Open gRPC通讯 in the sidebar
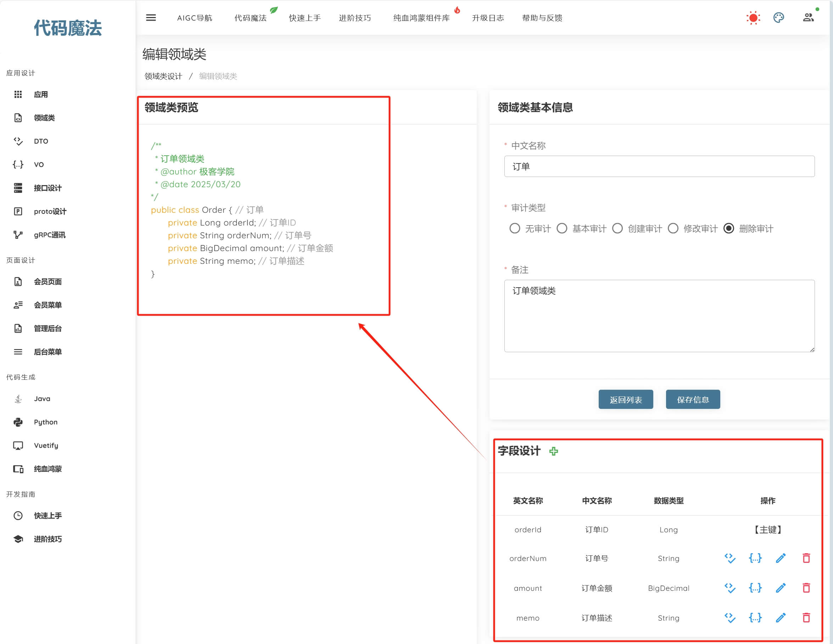This screenshot has width=833, height=644. click(50, 235)
